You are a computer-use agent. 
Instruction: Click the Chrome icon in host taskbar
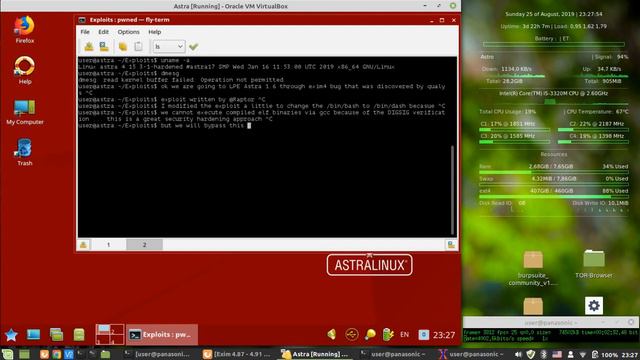click(x=56, y=354)
